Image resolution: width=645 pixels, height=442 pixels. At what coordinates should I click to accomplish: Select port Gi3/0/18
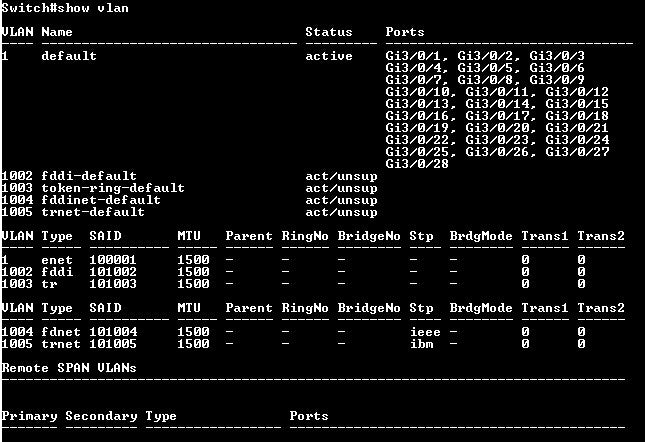tap(577, 116)
